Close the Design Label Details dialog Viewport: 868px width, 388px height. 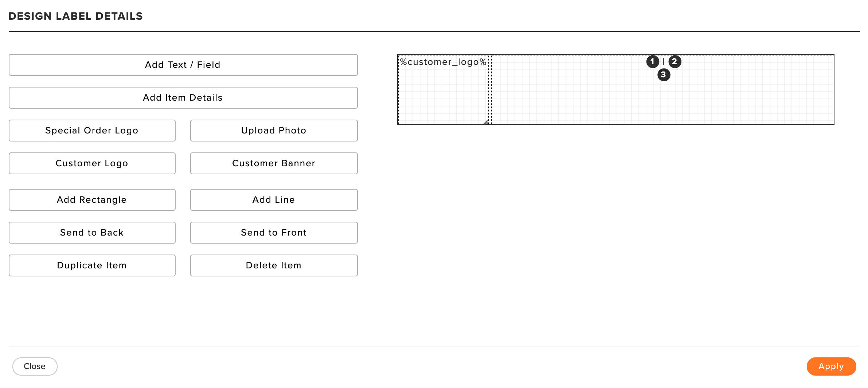point(35,366)
